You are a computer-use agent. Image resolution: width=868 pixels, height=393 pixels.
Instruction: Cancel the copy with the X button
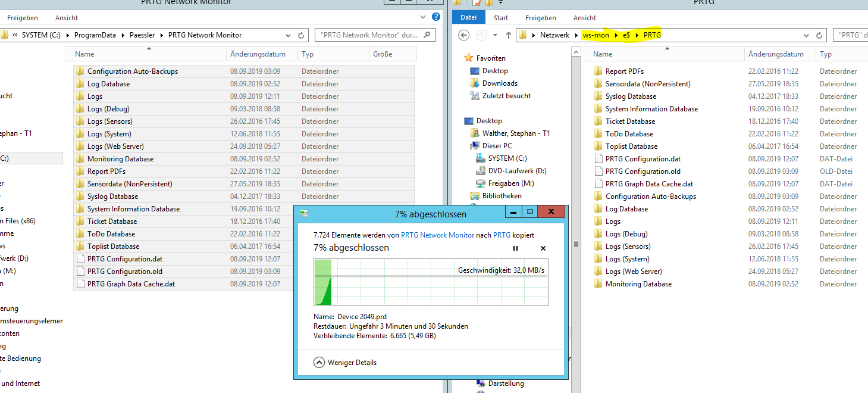543,248
